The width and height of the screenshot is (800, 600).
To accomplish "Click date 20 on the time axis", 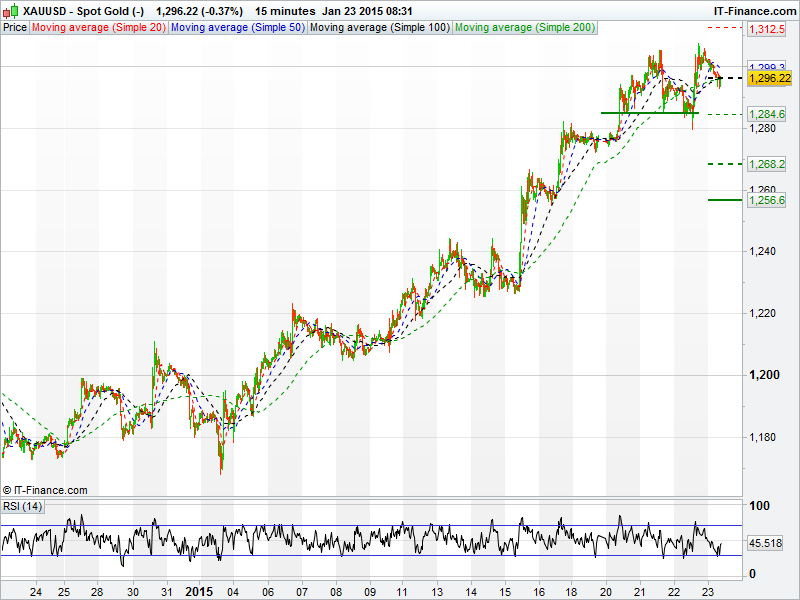I will click(x=606, y=592).
